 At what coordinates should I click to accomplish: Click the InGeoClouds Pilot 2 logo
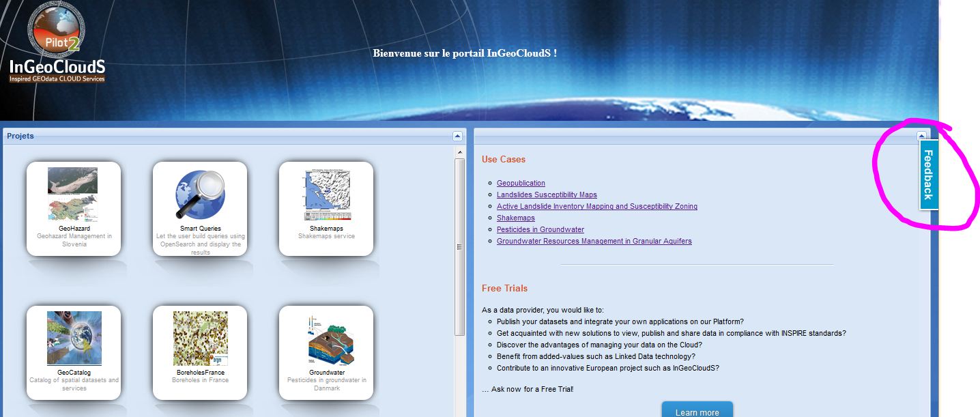[57, 42]
